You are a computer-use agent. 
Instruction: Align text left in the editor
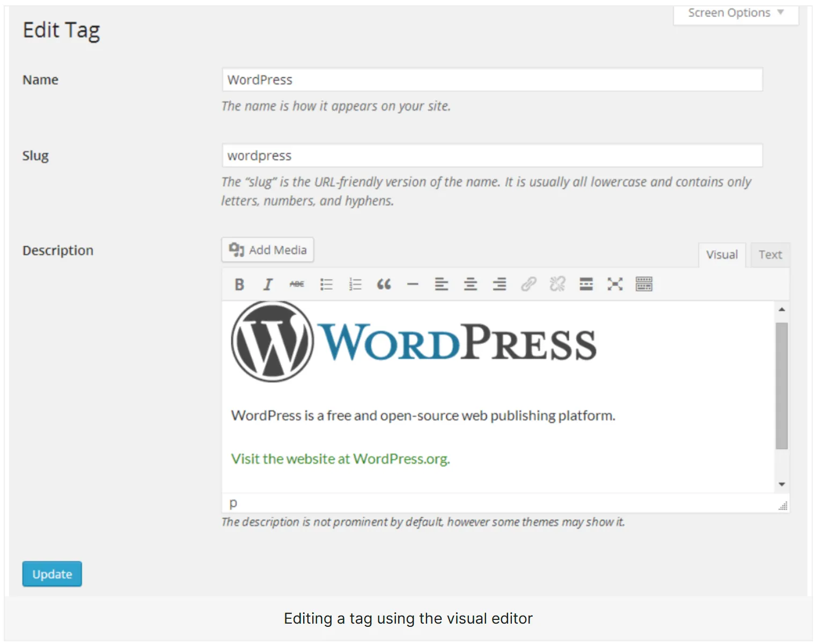(442, 284)
